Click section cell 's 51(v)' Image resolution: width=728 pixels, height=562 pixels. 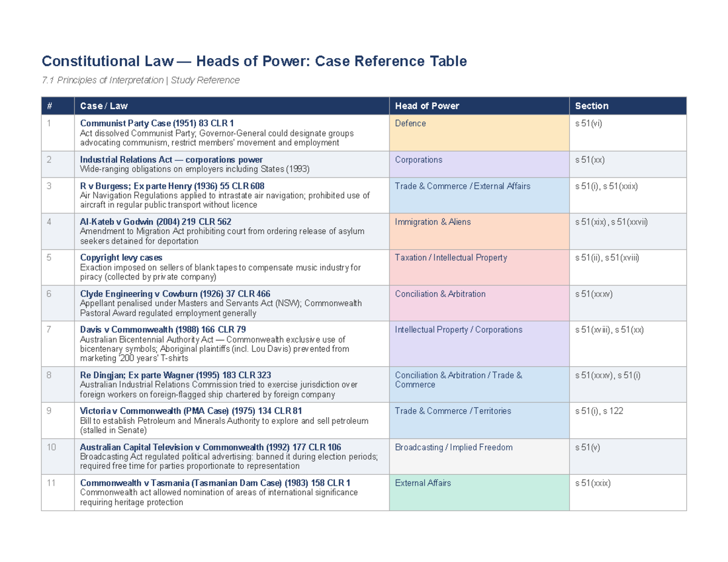click(628, 456)
